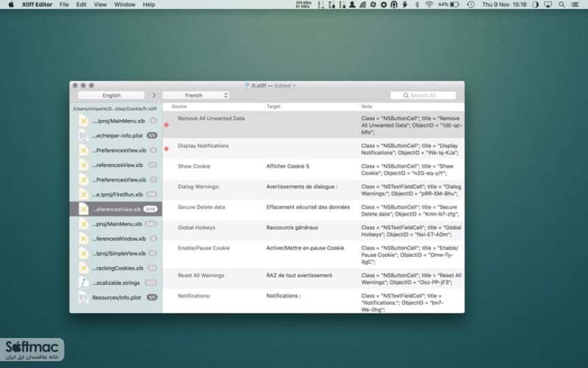
Task: Select source text Notifications:
Action: (x=194, y=296)
